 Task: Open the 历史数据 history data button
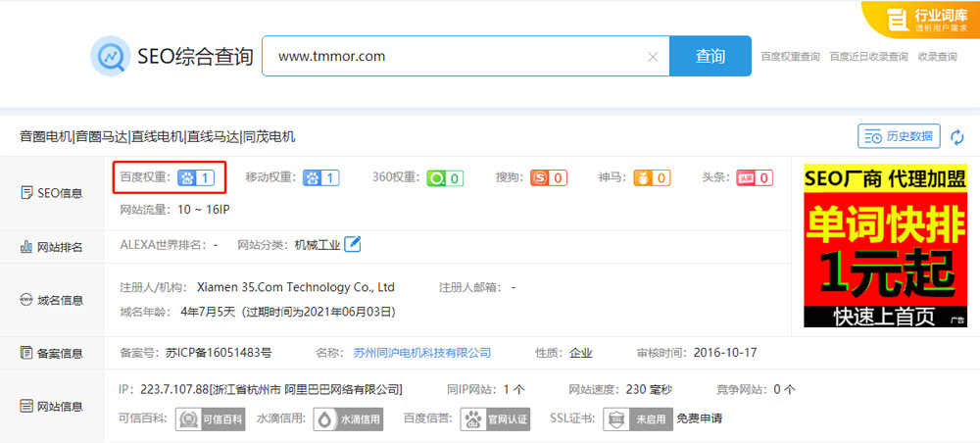coord(899,136)
